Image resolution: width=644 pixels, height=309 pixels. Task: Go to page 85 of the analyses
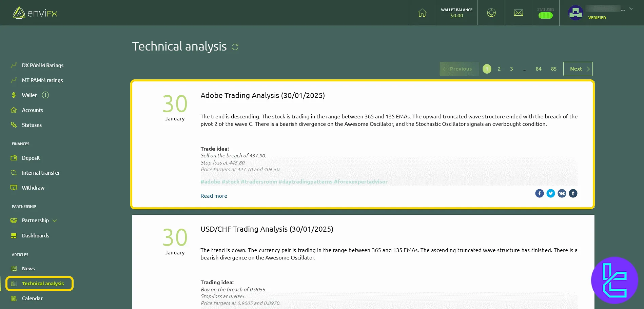(553, 69)
